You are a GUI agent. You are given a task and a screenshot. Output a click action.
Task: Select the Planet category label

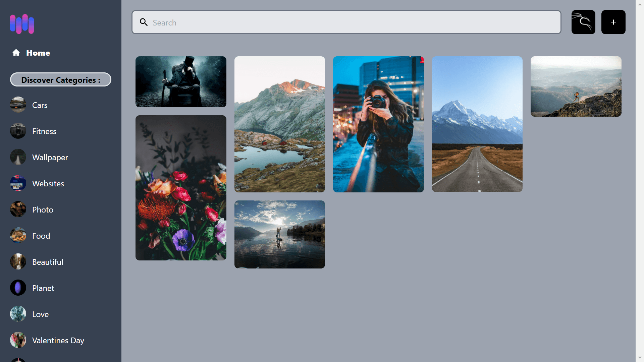[43, 288]
